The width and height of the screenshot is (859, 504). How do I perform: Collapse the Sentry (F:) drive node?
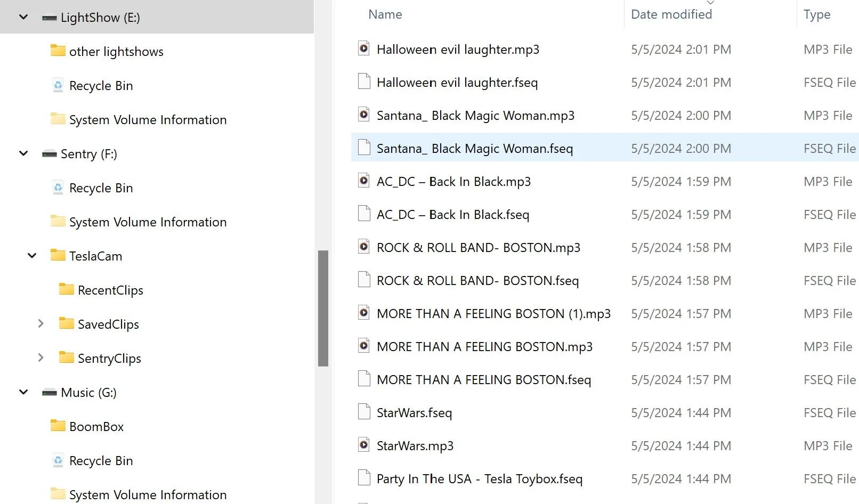tap(23, 153)
